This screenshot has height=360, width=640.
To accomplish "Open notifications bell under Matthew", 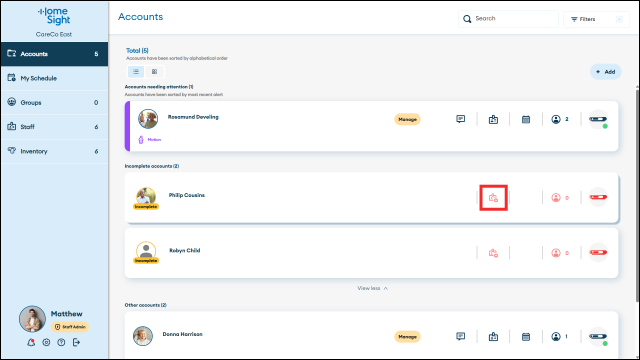I will tap(31, 342).
